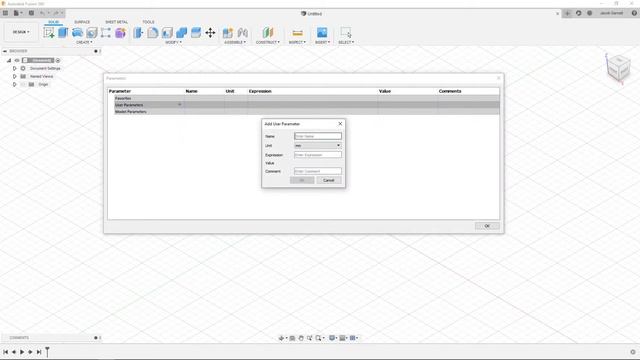The height and width of the screenshot is (360, 640).
Task: Open the Unit dropdown in Add User Parameter
Action: pyautogui.click(x=318, y=146)
